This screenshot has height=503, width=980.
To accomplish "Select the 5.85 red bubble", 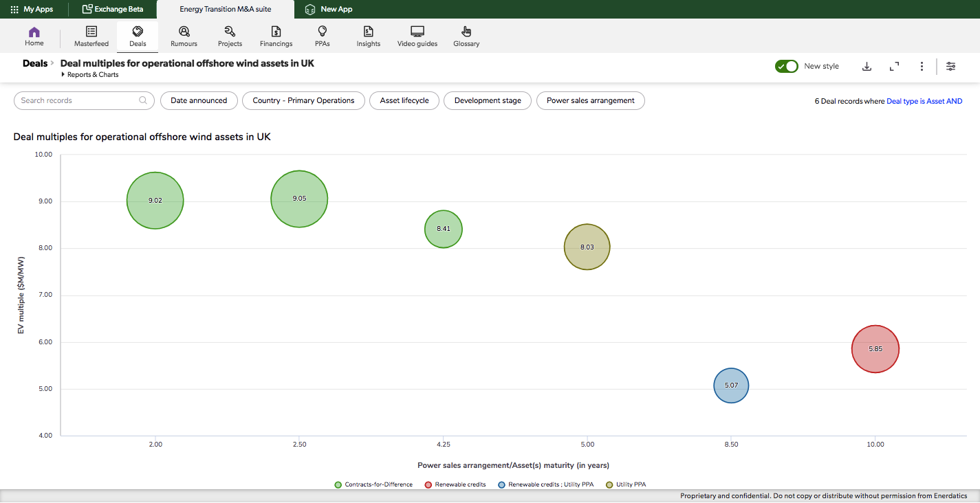I will pyautogui.click(x=875, y=349).
